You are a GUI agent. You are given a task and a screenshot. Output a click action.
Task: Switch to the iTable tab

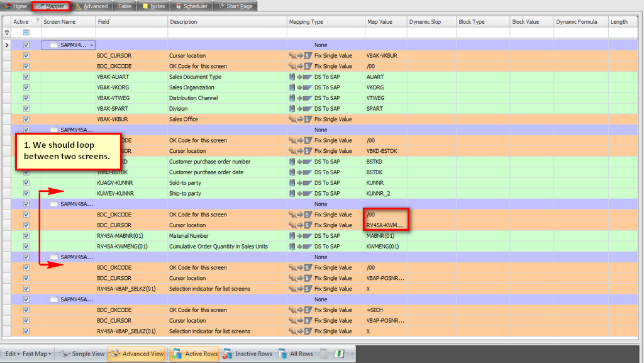coord(124,6)
